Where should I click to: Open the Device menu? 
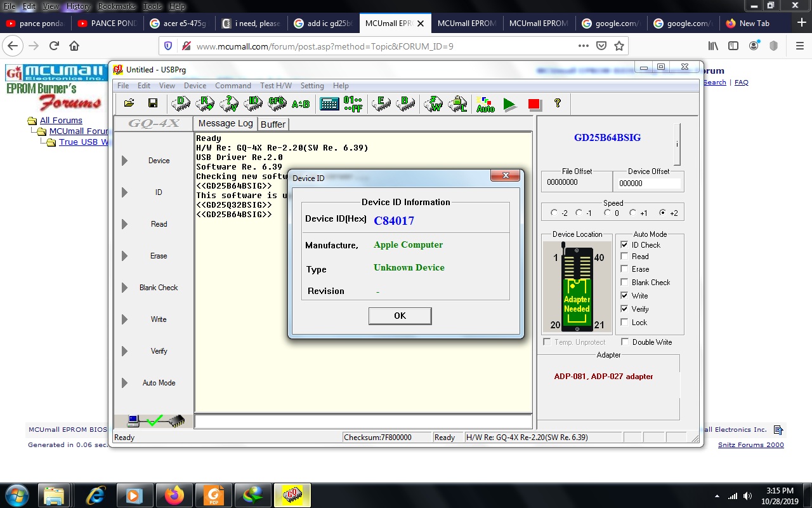(x=195, y=86)
